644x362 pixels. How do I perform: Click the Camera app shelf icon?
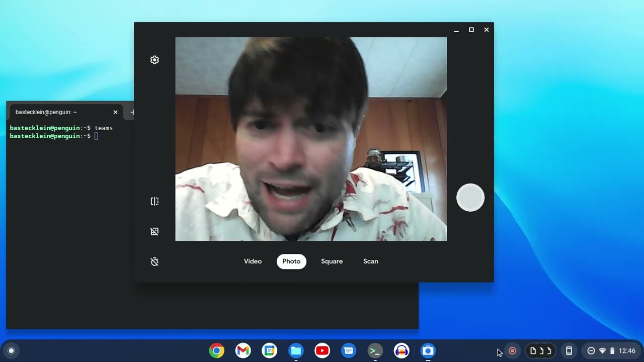tap(428, 351)
